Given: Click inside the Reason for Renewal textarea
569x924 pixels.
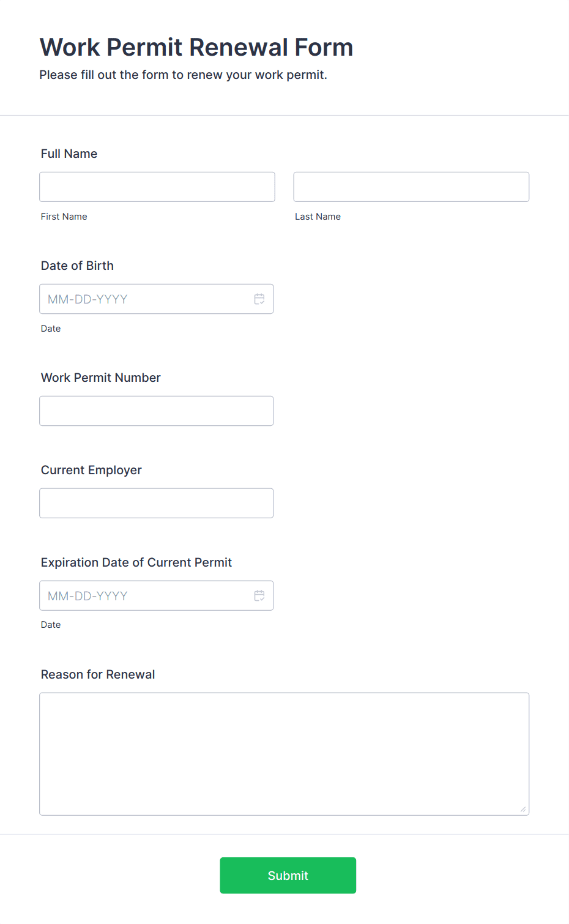Looking at the screenshot, I should click(284, 754).
